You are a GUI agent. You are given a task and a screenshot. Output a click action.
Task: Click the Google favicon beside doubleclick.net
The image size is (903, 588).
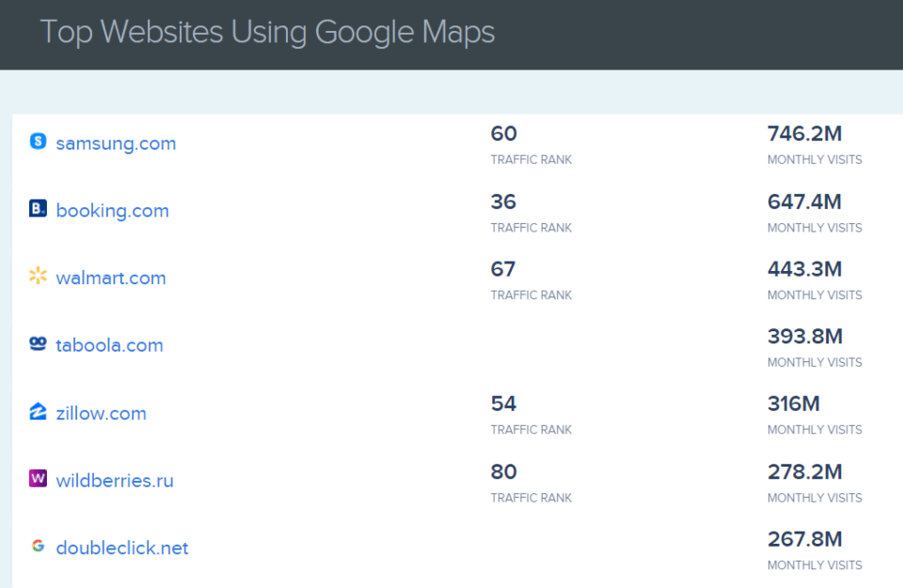[38, 546]
